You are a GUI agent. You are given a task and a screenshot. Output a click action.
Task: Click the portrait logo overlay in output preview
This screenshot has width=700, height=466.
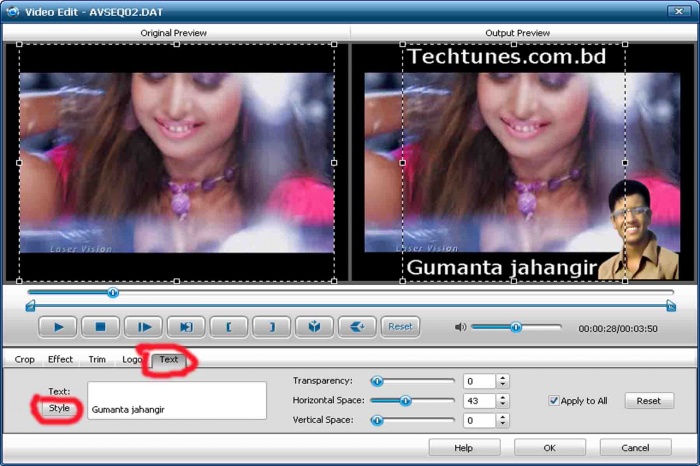pyautogui.click(x=639, y=230)
